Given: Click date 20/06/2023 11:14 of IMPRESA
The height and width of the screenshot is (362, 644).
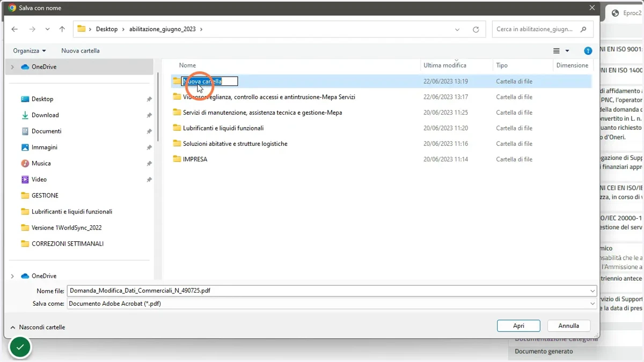Looking at the screenshot, I should (445, 159).
